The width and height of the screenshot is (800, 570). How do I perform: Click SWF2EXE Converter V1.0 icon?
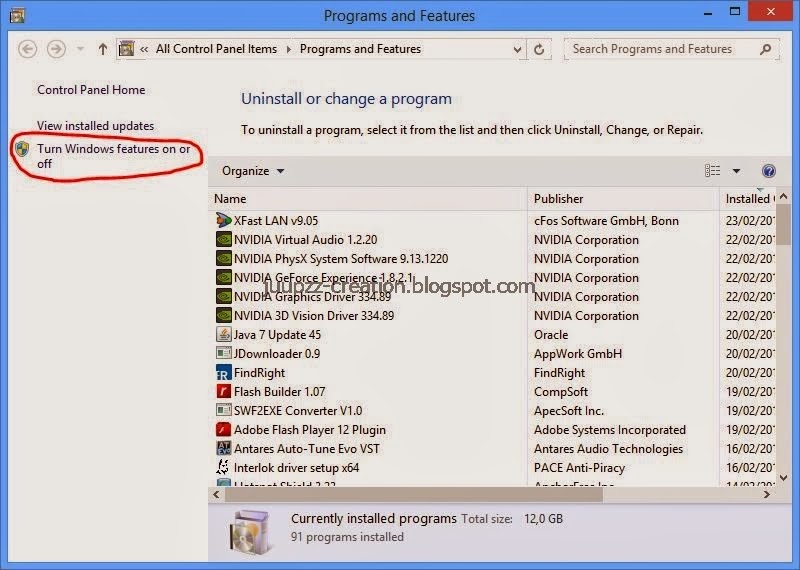(223, 410)
